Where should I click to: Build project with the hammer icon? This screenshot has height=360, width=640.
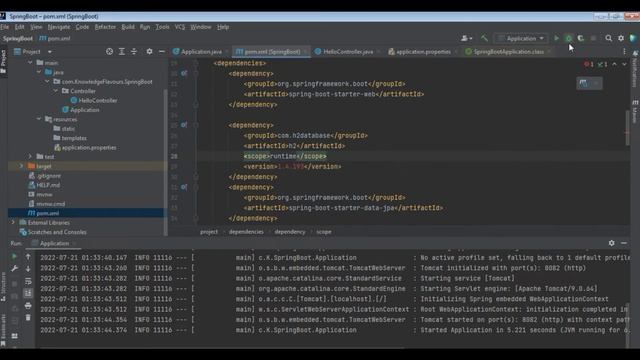pyautogui.click(x=484, y=38)
